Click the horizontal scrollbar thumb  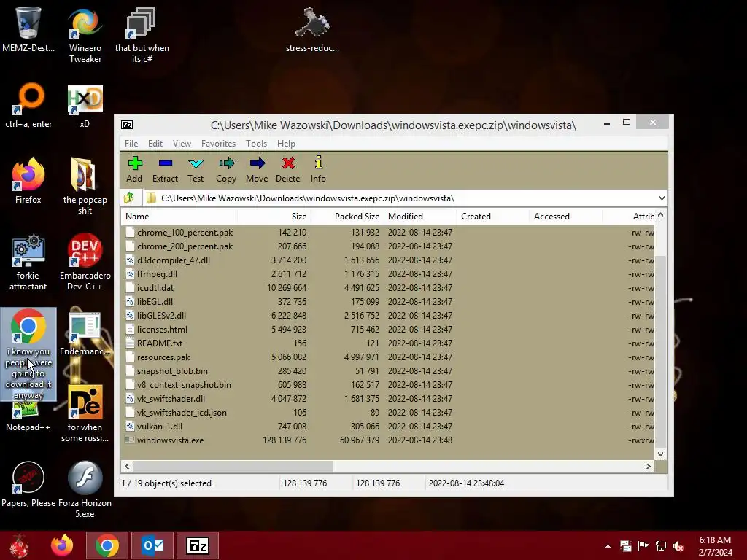pyautogui.click(x=233, y=466)
